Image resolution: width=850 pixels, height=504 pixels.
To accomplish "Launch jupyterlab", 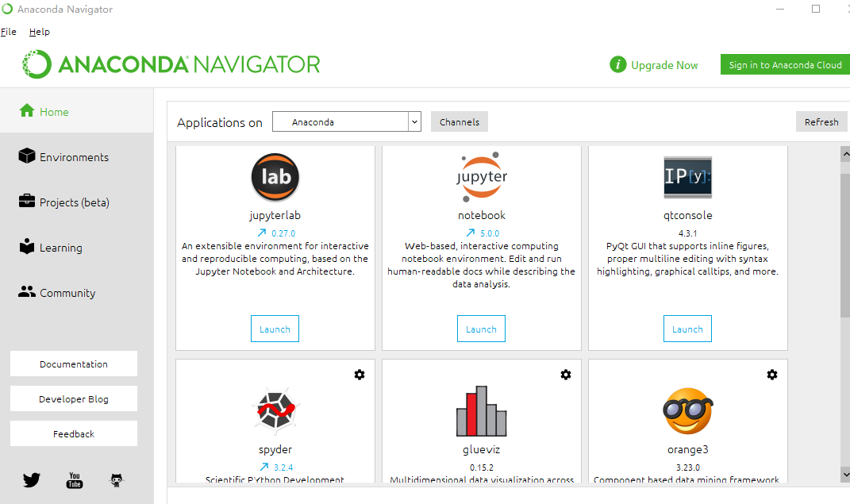I will point(275,329).
